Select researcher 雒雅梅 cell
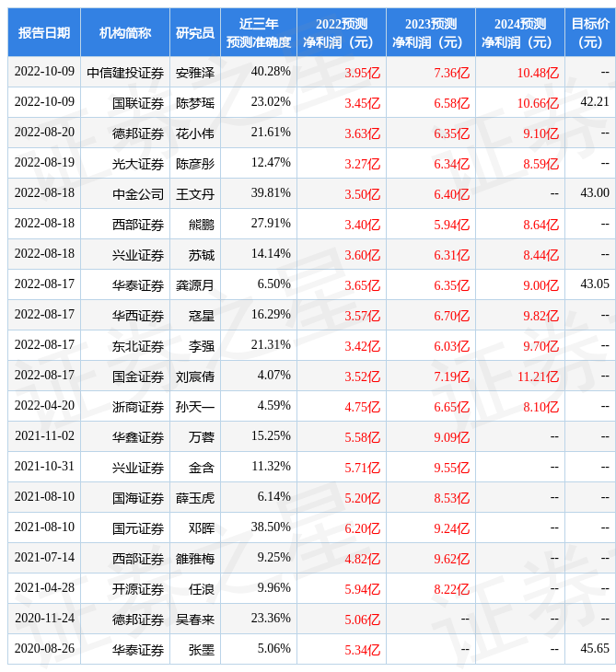Screen dimensions: 616x672 [195, 560]
